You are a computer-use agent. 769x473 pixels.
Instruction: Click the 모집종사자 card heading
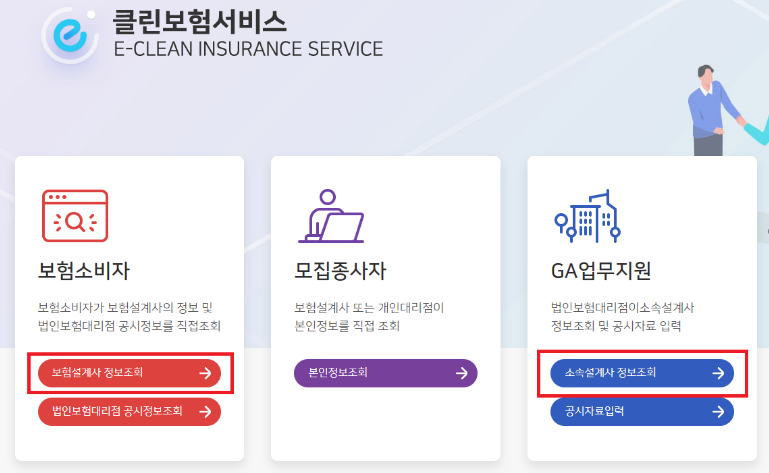coord(340,271)
